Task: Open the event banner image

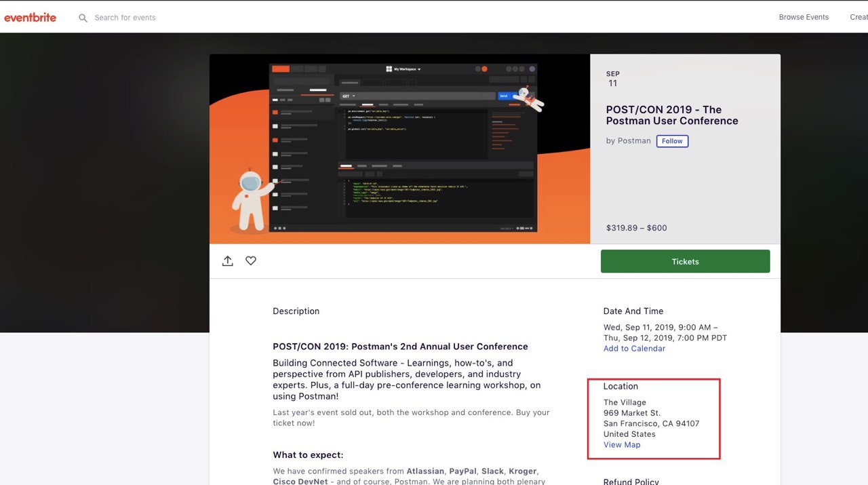Action: click(399, 149)
